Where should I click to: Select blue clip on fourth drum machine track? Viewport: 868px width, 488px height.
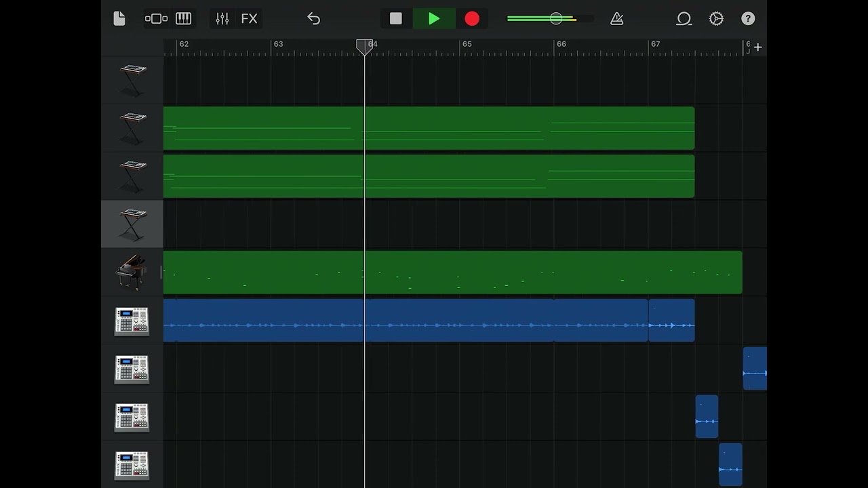coord(730,465)
